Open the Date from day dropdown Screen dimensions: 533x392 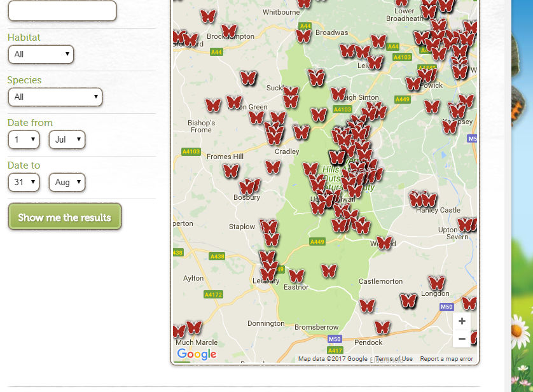tap(24, 140)
